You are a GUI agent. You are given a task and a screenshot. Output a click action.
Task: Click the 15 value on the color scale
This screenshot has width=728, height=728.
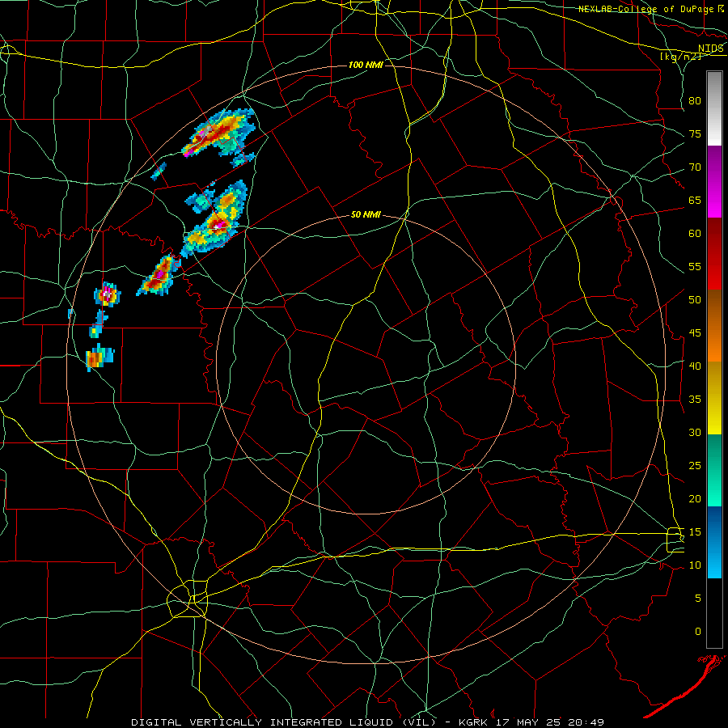(695, 532)
